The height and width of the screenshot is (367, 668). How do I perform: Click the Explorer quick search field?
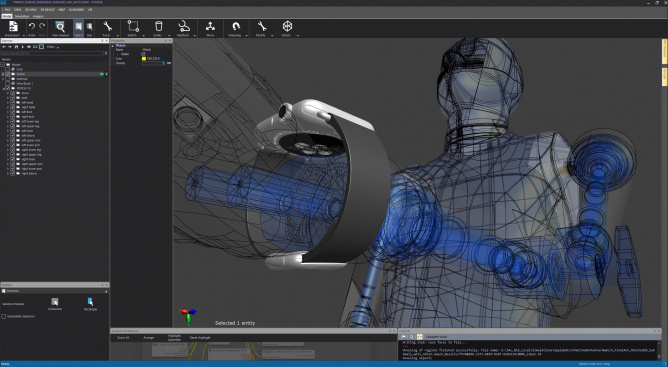pyautogui.click(x=52, y=53)
